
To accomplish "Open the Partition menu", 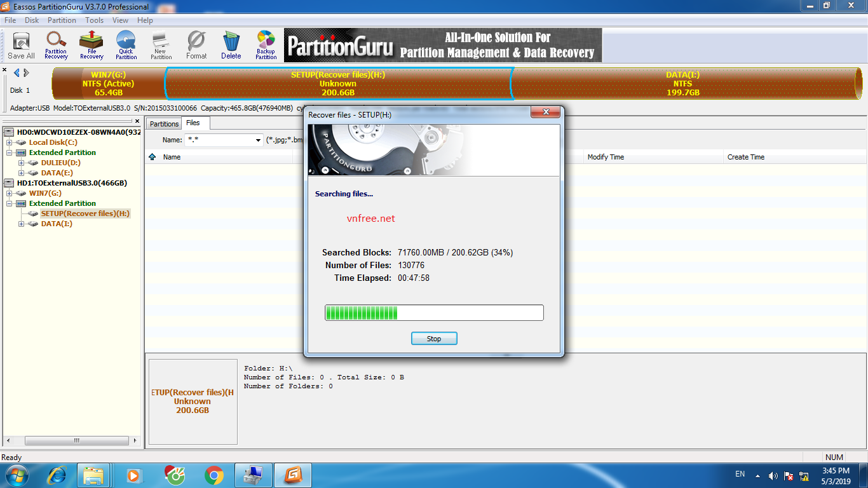I will (x=62, y=20).
